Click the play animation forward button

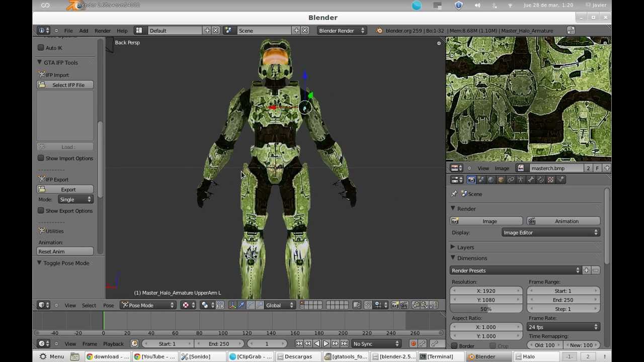point(326,344)
